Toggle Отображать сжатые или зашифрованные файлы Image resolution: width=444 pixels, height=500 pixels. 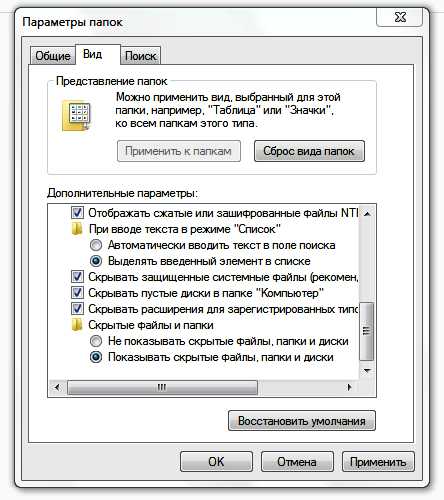point(77,213)
